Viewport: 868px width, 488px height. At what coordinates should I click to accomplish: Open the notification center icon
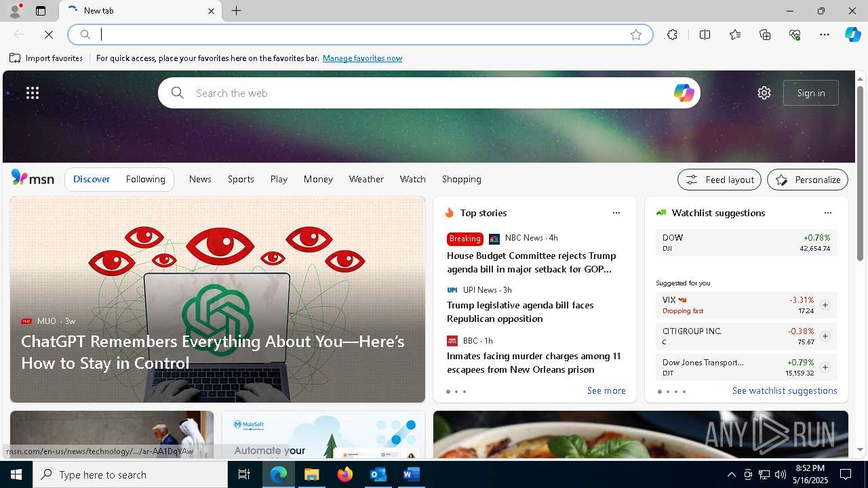846,474
